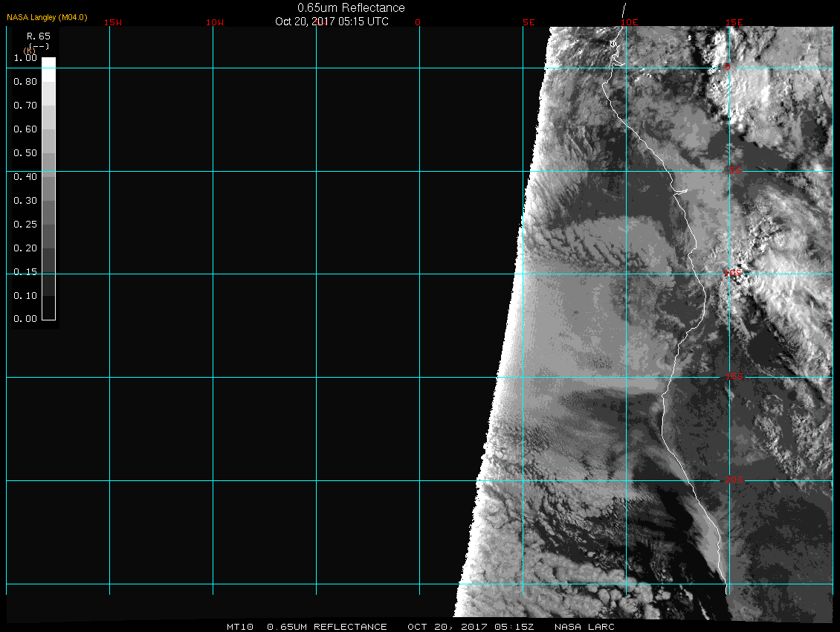This screenshot has height=632, width=840.
Task: Click the 1.00 colorbar value
Action: tap(25, 58)
